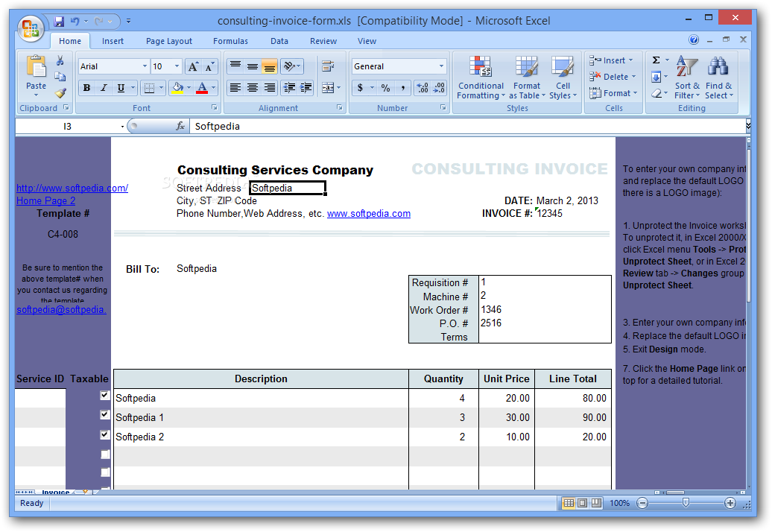Increase cell indent
The width and height of the screenshot is (772, 532).
[x=306, y=88]
